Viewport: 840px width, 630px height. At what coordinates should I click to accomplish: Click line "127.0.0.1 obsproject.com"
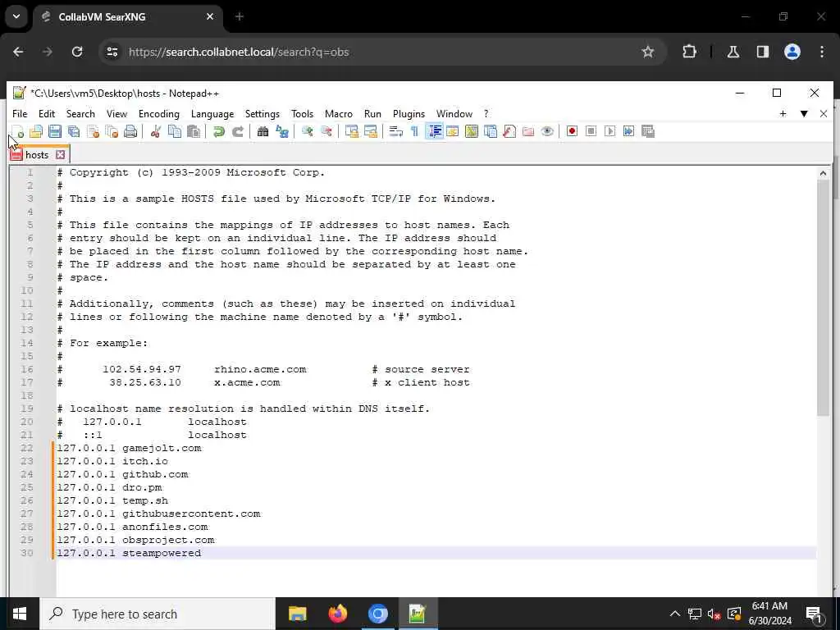tap(135, 540)
